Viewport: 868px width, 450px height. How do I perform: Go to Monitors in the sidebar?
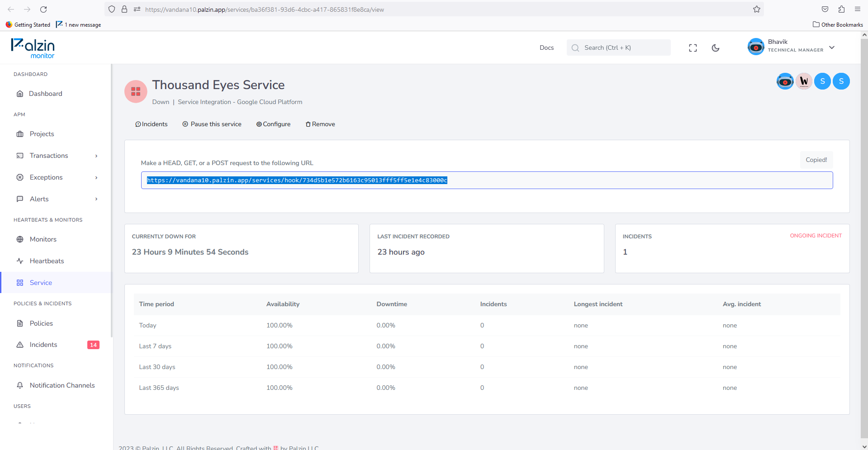[x=43, y=239]
